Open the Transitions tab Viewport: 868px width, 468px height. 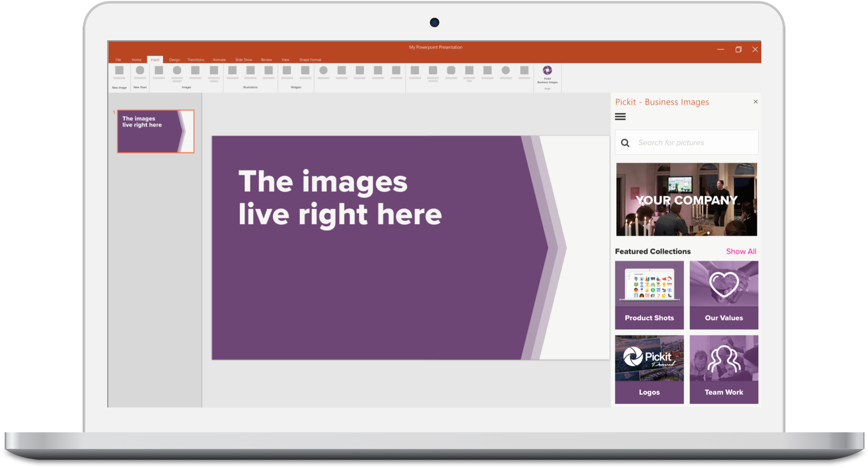click(196, 60)
